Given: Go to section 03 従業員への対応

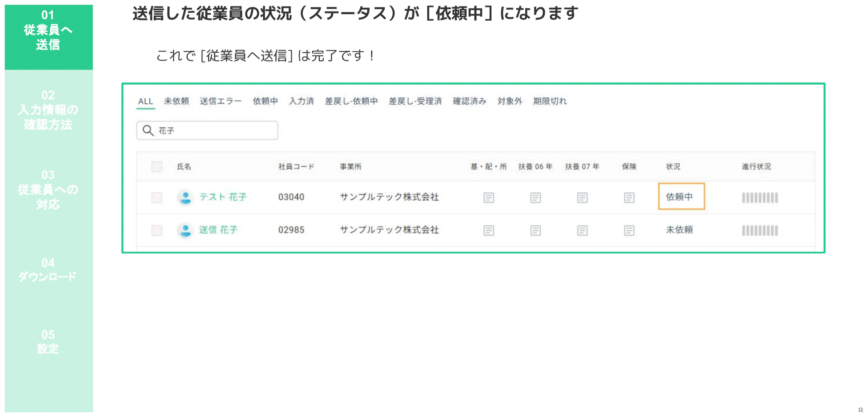Looking at the screenshot, I should coord(48,190).
